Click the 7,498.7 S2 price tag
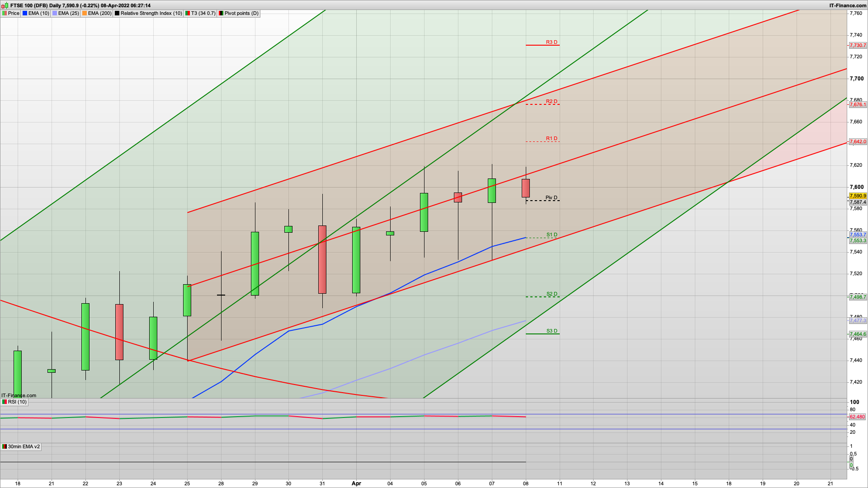Viewport: 868px width, 488px height. coord(858,297)
